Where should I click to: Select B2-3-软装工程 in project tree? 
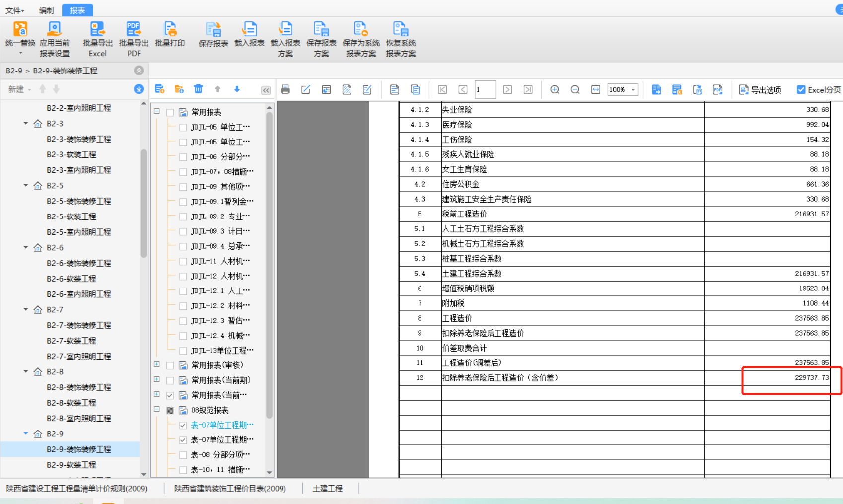(71, 154)
